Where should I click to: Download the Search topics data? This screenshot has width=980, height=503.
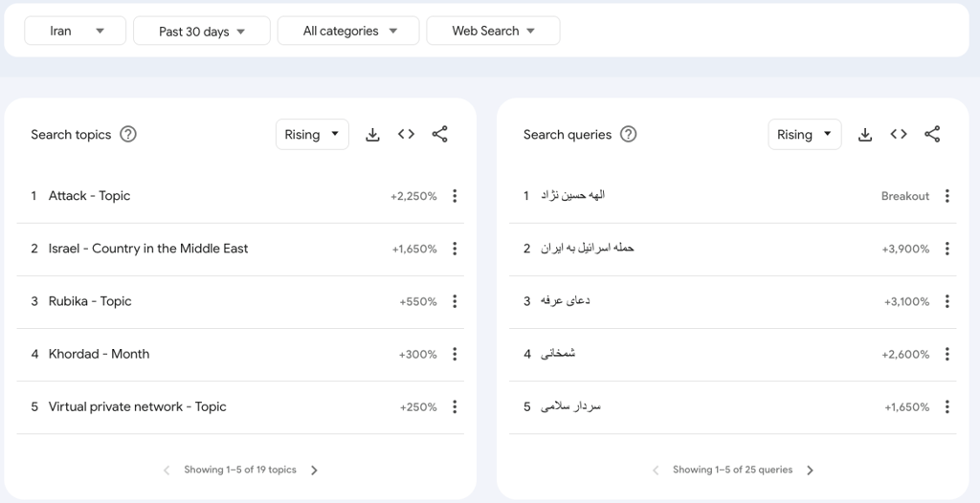tap(372, 134)
